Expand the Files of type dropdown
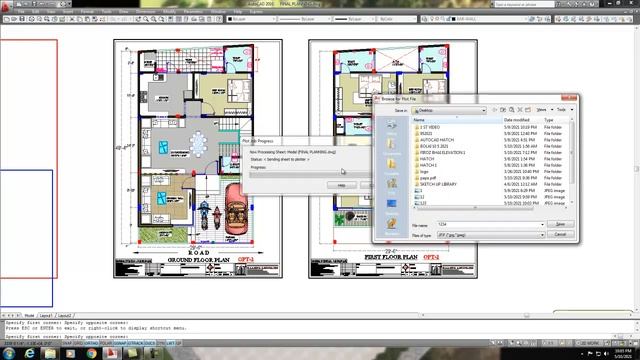Screen dimensions: 640x360 [542, 235]
